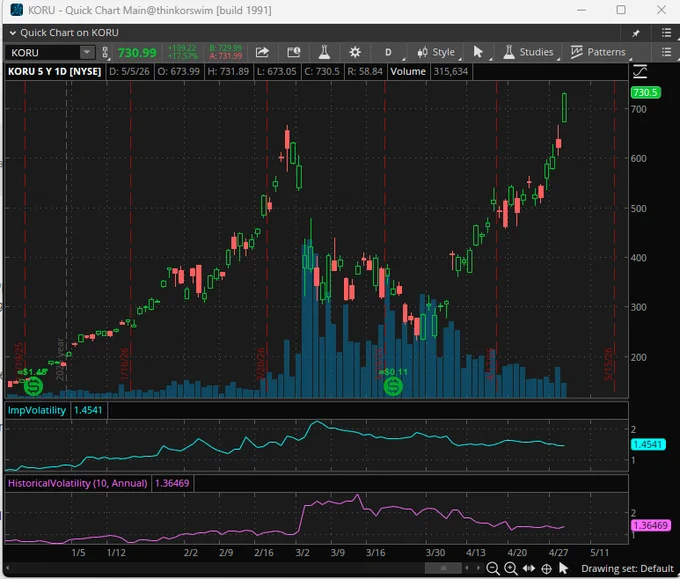Click the 730.99 last price quote

coord(137,53)
